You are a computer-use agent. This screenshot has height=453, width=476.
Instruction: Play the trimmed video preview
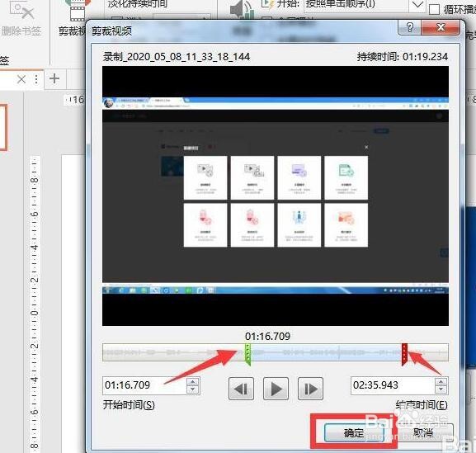coord(276,389)
